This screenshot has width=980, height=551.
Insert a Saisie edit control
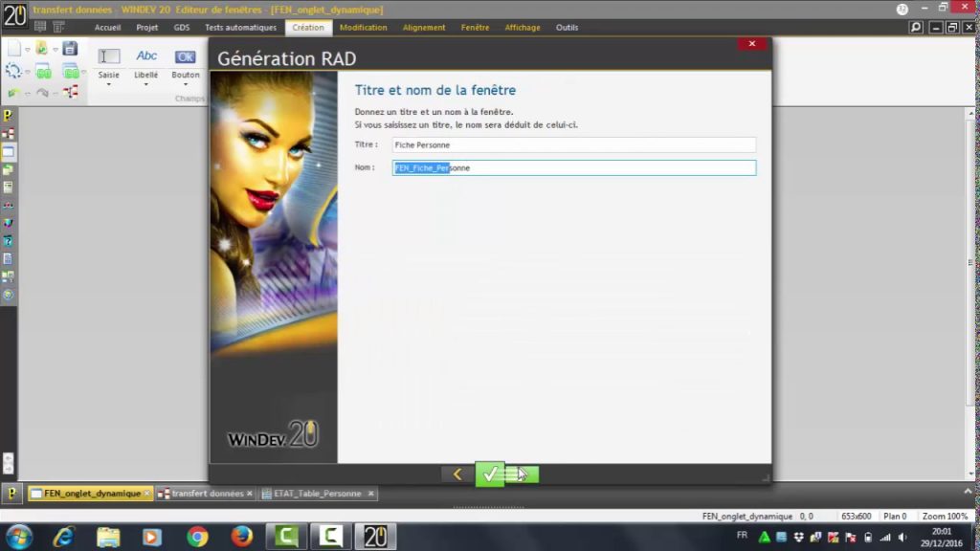pyautogui.click(x=109, y=57)
